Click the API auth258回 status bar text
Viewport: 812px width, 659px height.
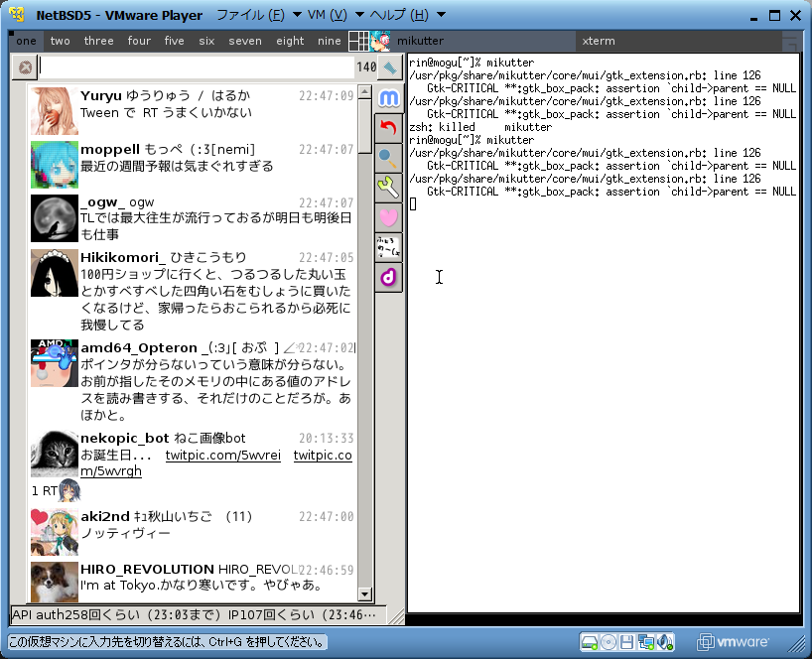click(x=195, y=615)
